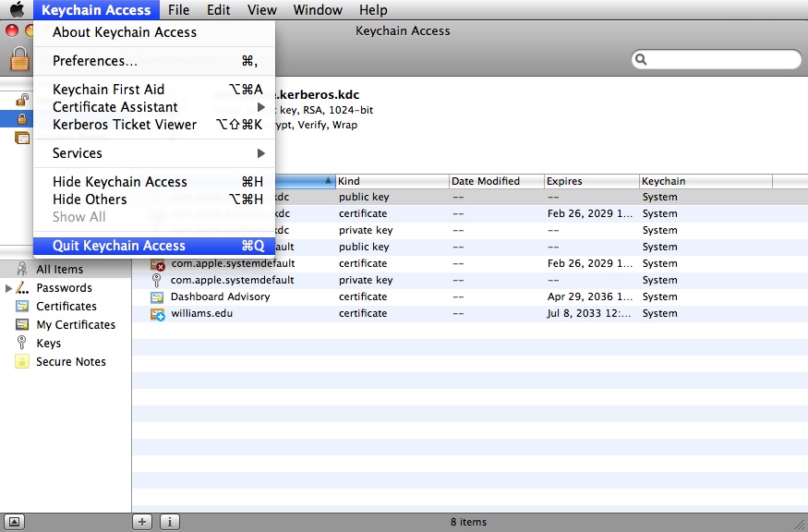The image size is (808, 532).
Task: Select the My Certificates category label
Action: coord(76,325)
